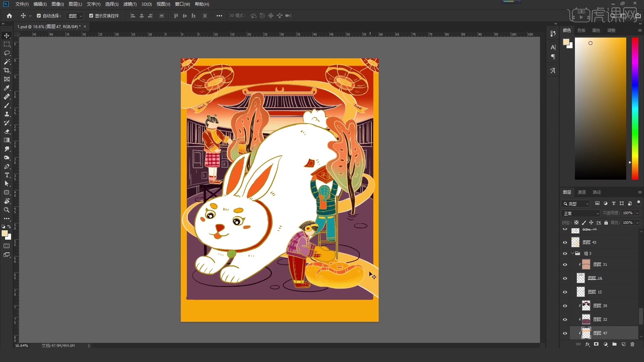
Task: Open the 图像(I) menu
Action: coord(58,4)
